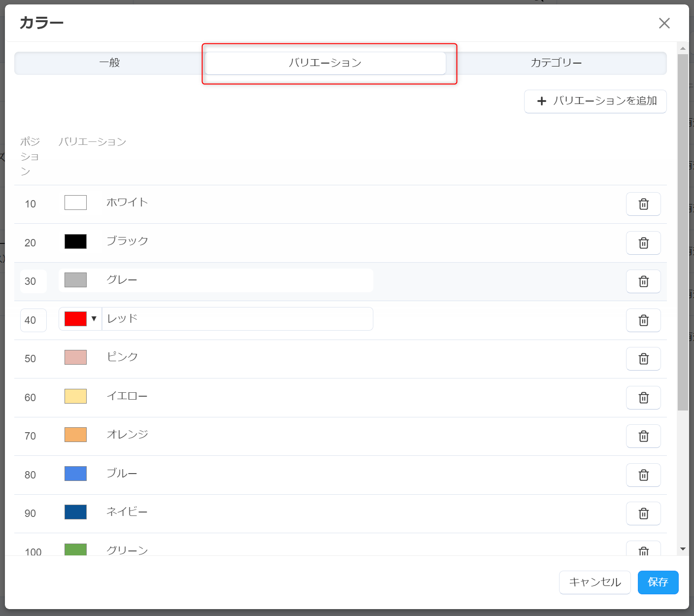Click trash icon for ブラック row
The height and width of the screenshot is (616, 694).
click(643, 243)
